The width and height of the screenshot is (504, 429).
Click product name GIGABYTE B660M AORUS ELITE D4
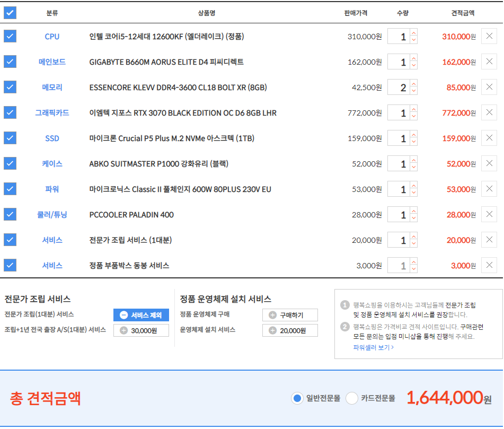pos(166,62)
